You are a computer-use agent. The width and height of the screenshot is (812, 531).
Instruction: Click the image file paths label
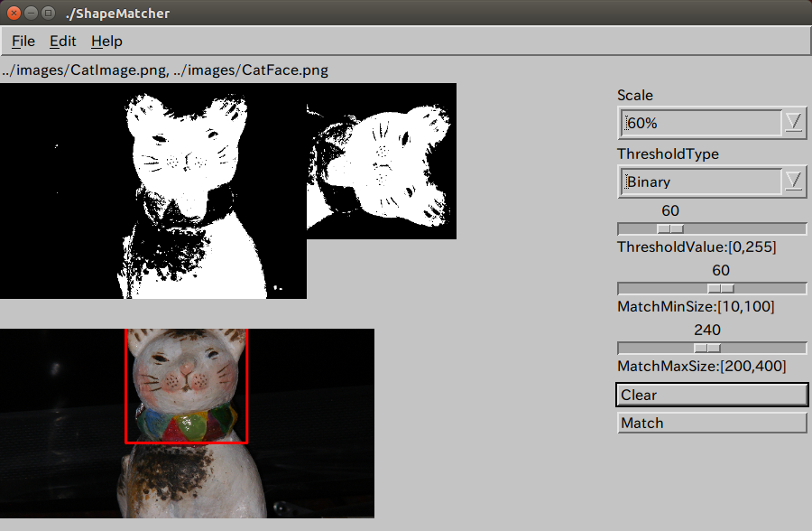(165, 70)
